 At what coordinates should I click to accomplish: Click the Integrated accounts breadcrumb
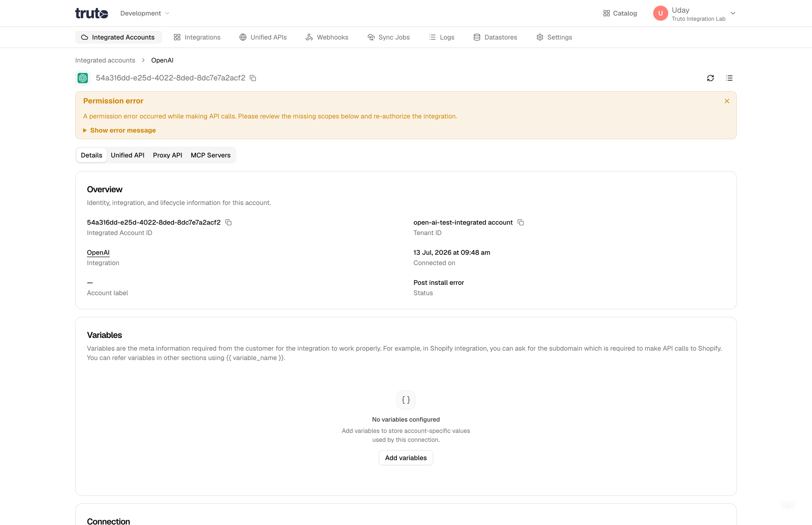tap(105, 60)
